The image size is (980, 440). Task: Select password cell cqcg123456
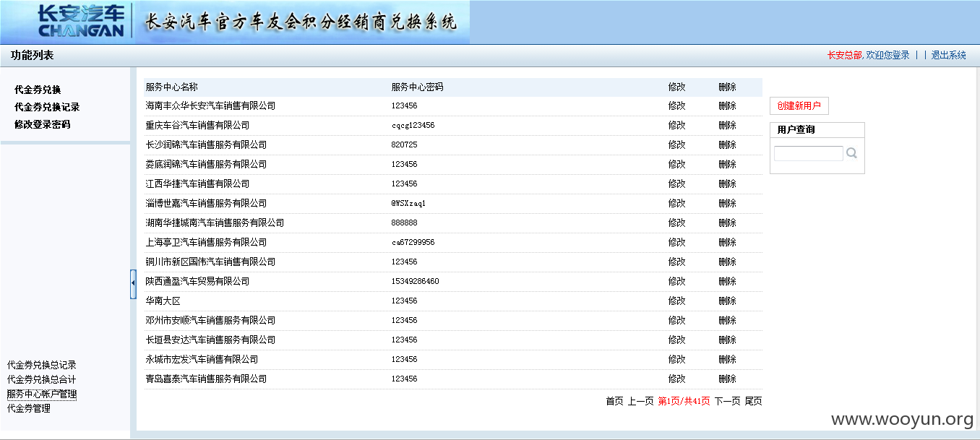coord(413,125)
